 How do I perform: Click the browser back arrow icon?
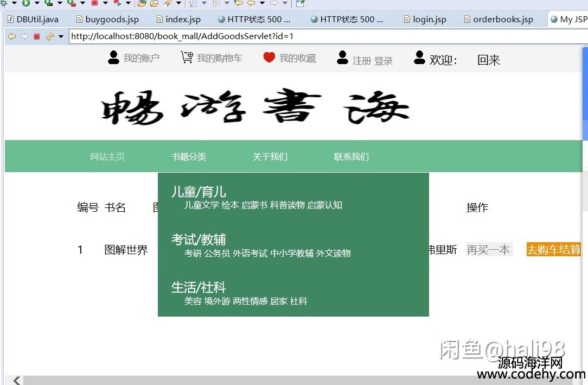pyautogui.click(x=12, y=36)
